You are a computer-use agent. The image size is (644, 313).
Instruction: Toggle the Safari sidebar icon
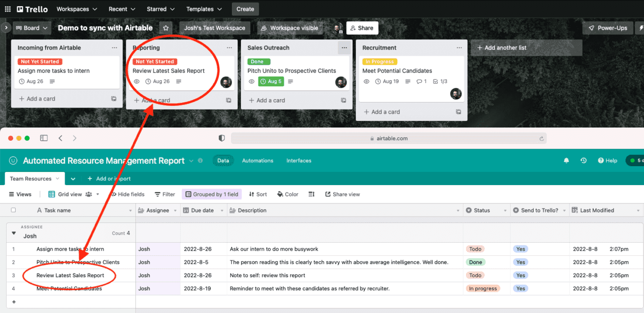point(44,138)
